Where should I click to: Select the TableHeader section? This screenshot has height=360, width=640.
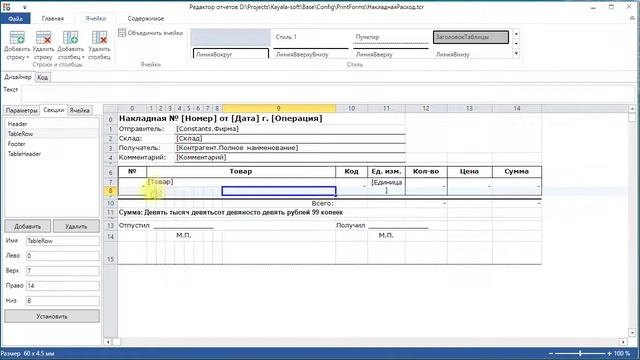click(x=51, y=154)
